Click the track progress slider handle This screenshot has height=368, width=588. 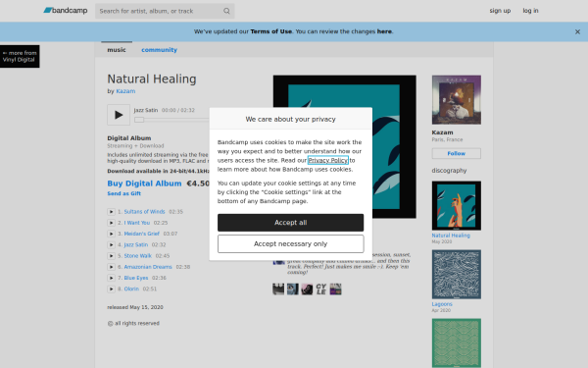coord(139,120)
